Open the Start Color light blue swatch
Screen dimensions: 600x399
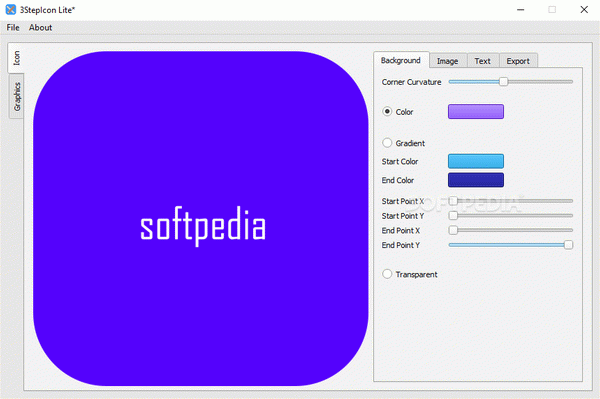(476, 161)
